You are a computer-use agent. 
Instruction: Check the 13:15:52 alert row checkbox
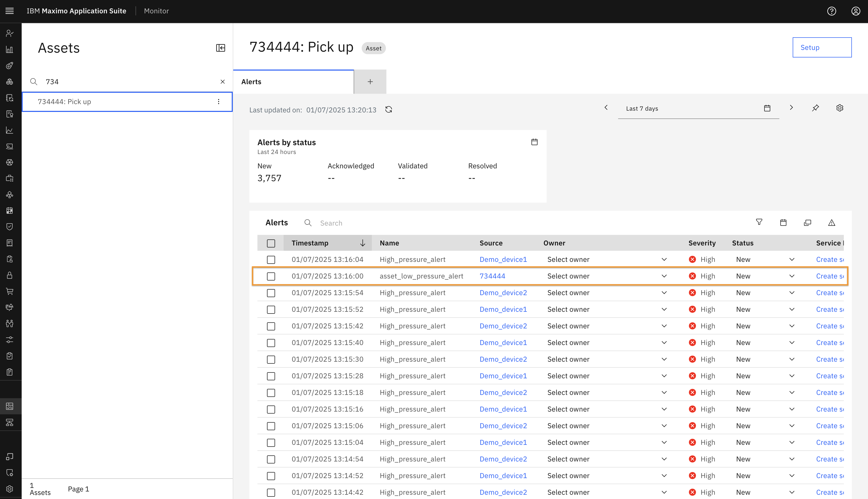(271, 310)
